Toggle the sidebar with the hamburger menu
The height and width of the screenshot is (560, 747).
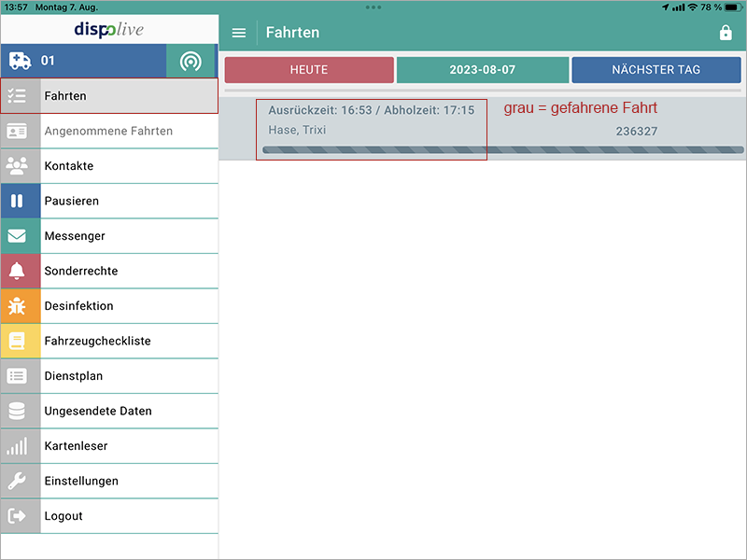pyautogui.click(x=239, y=32)
